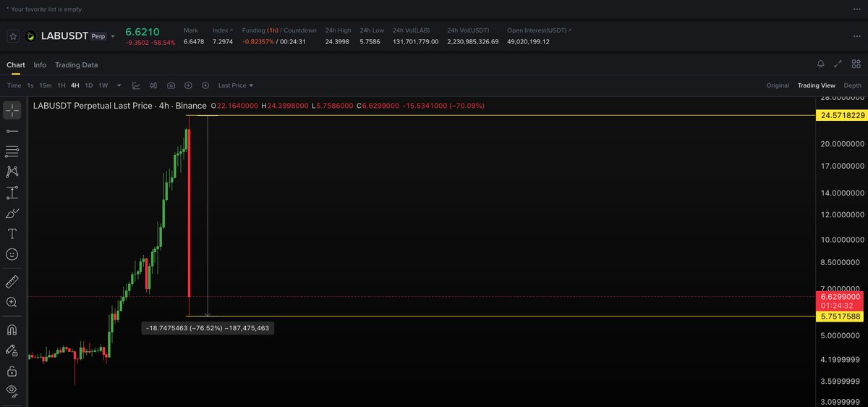This screenshot has width=868, height=407.
Task: Select the text annotation tool
Action: click(x=12, y=233)
